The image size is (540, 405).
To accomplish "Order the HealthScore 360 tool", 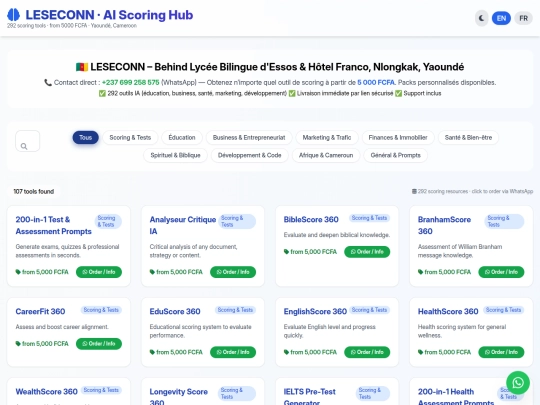I will [x=501, y=352].
